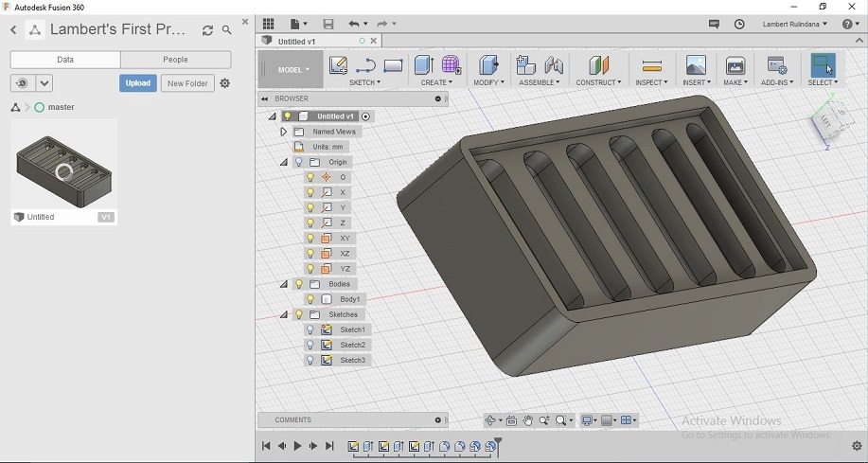The image size is (868, 463).
Task: Click the Pan hand tool in navigation bar
Action: (528, 420)
